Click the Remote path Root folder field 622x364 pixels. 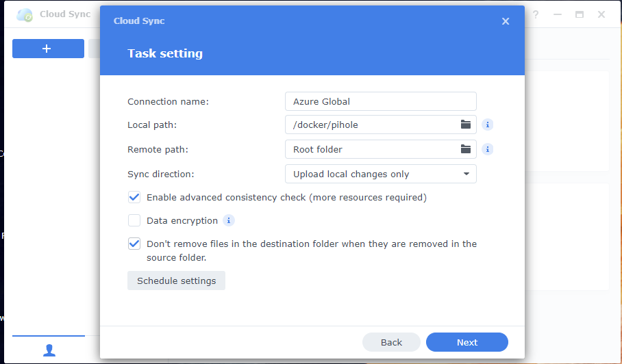click(x=370, y=149)
